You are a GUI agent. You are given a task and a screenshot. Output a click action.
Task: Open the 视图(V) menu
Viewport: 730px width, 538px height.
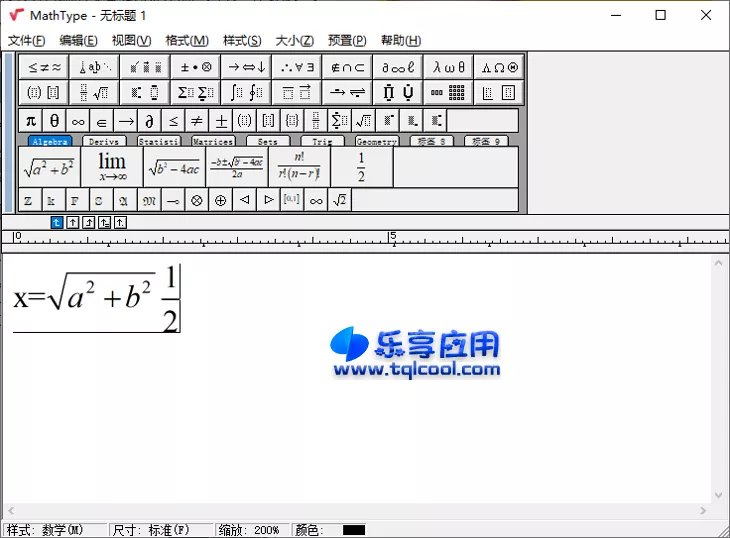coord(132,40)
